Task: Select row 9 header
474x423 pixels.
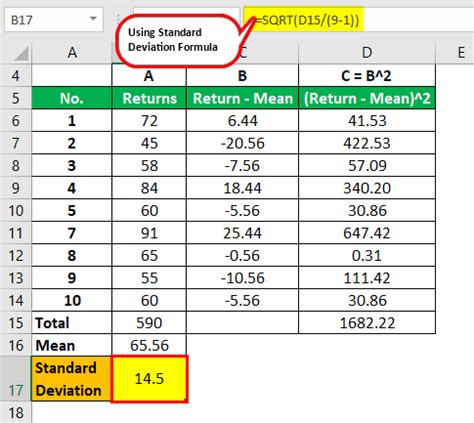Action: pyautogui.click(x=15, y=188)
